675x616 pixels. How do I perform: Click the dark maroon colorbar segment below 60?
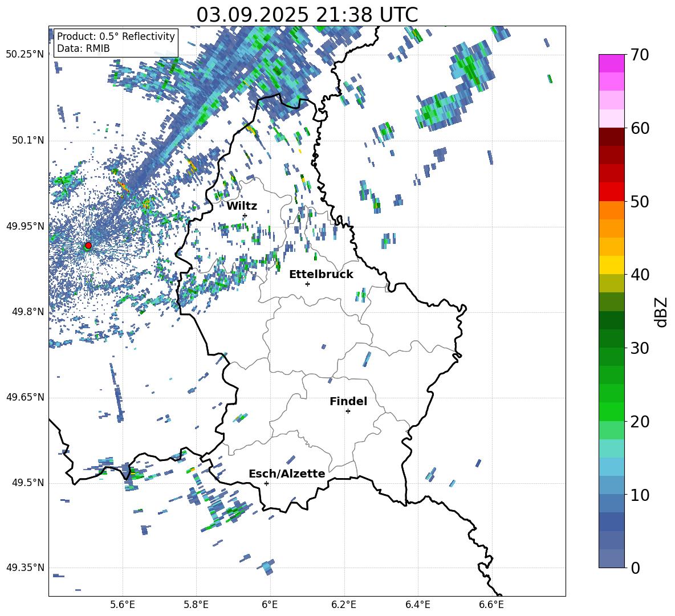pos(612,137)
